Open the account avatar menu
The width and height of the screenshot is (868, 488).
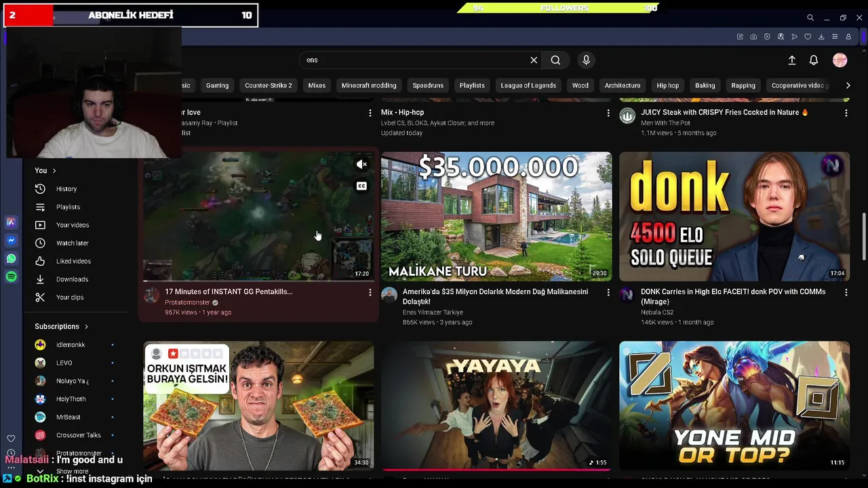(x=840, y=60)
